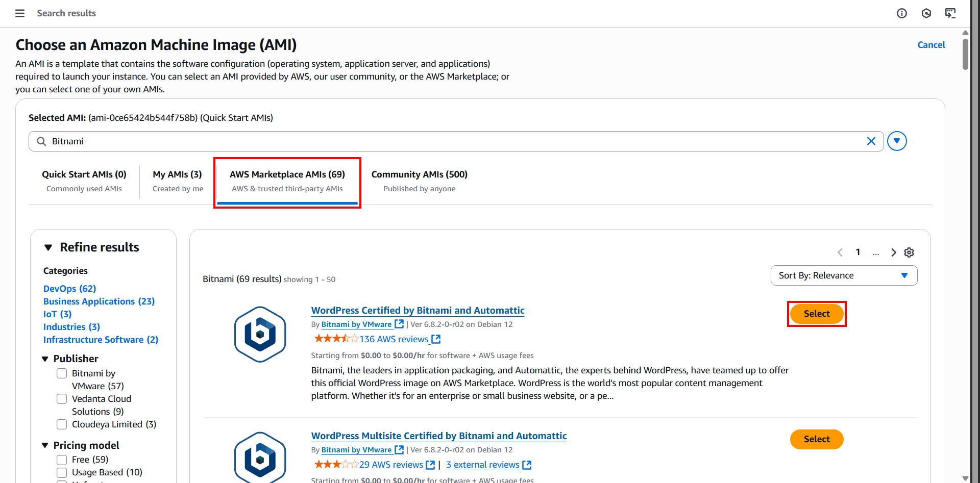Click Search results breadcrumb text

66,13
